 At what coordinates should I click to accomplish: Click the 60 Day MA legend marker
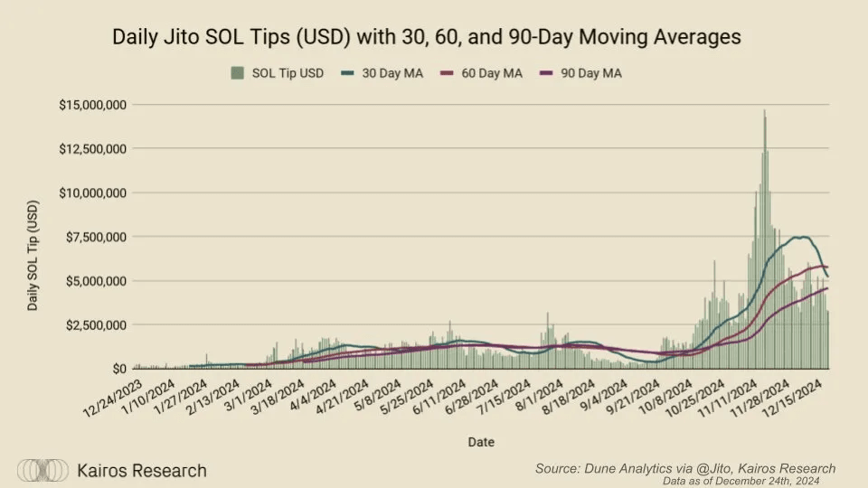(447, 73)
